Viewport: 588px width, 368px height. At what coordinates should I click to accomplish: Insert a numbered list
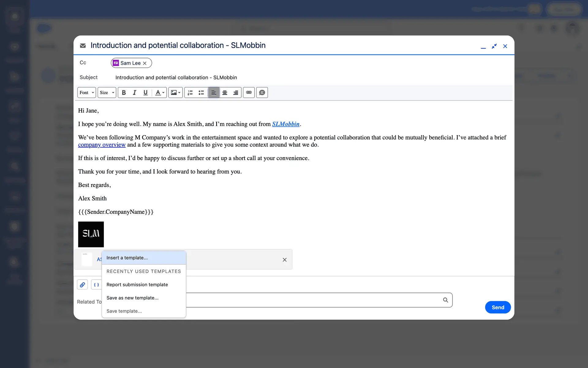(x=190, y=93)
